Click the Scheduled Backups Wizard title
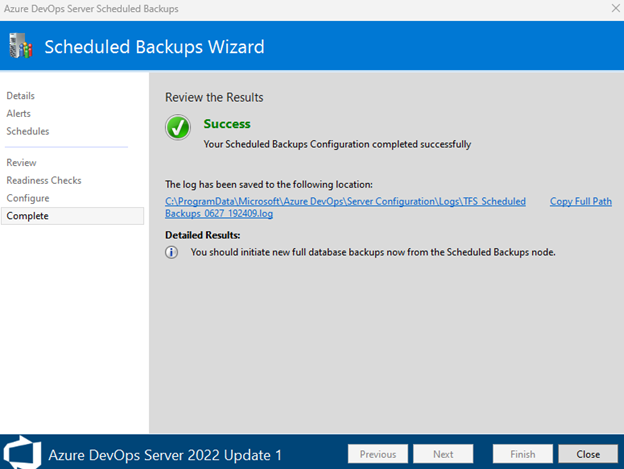624x469 pixels. 154,46
